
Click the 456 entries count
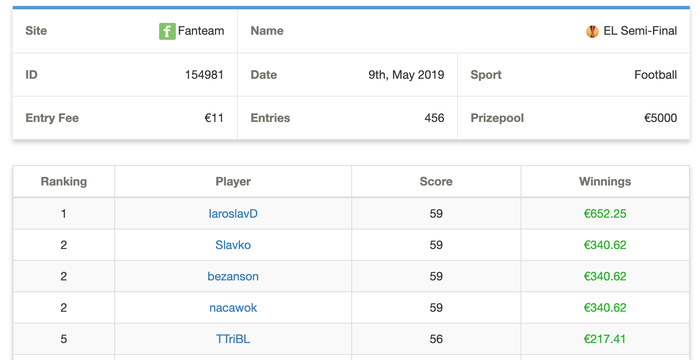pyautogui.click(x=434, y=118)
